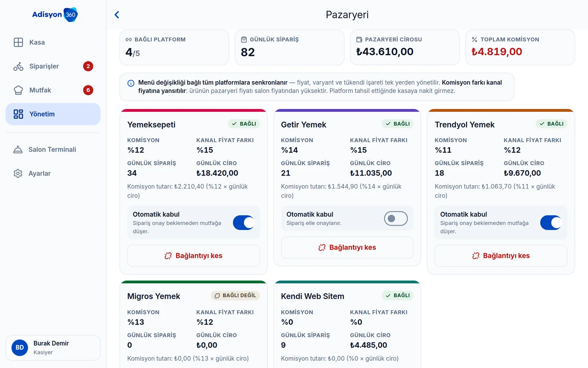Viewport: 588px width, 368px height.
Task: Click the Mutfak chef hat icon
Action: pos(18,90)
